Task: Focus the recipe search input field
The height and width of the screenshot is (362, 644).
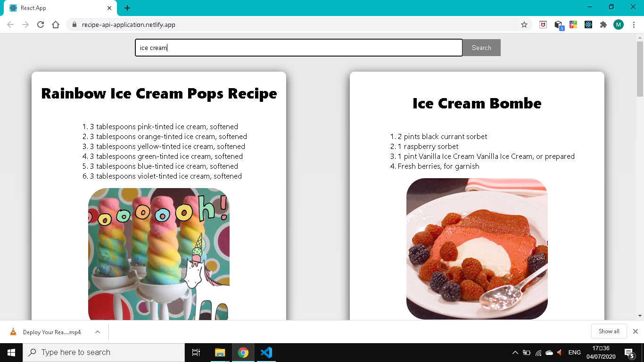Action: 299,48
